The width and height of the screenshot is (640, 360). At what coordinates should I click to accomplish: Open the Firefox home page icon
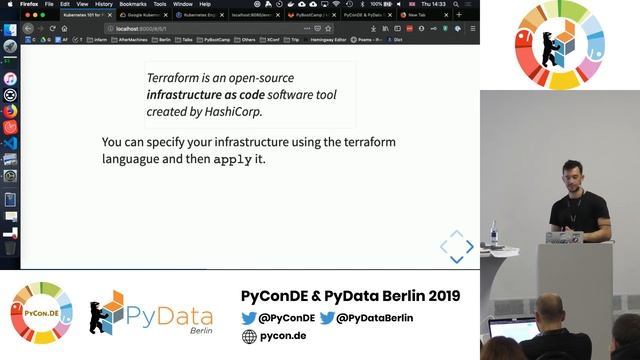64,29
